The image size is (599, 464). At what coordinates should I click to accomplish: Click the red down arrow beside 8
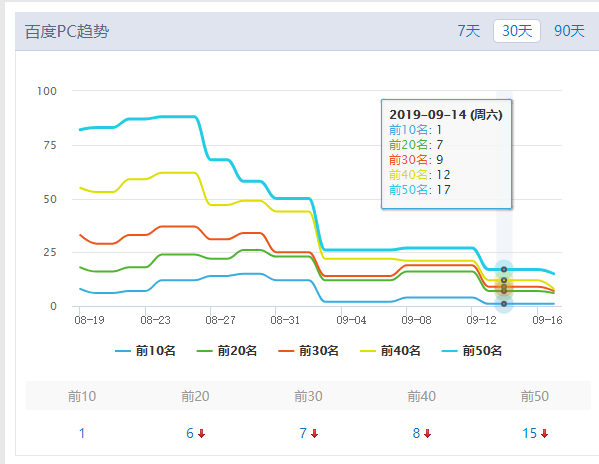point(427,433)
